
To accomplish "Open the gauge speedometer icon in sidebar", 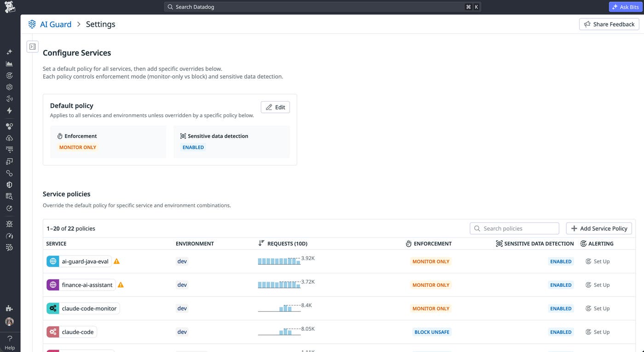I will (9, 236).
